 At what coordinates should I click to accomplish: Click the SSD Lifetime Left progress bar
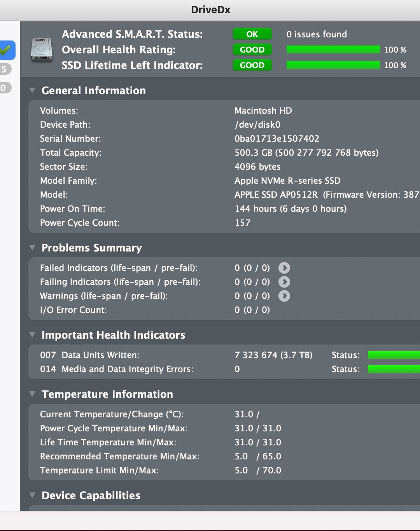pos(333,65)
